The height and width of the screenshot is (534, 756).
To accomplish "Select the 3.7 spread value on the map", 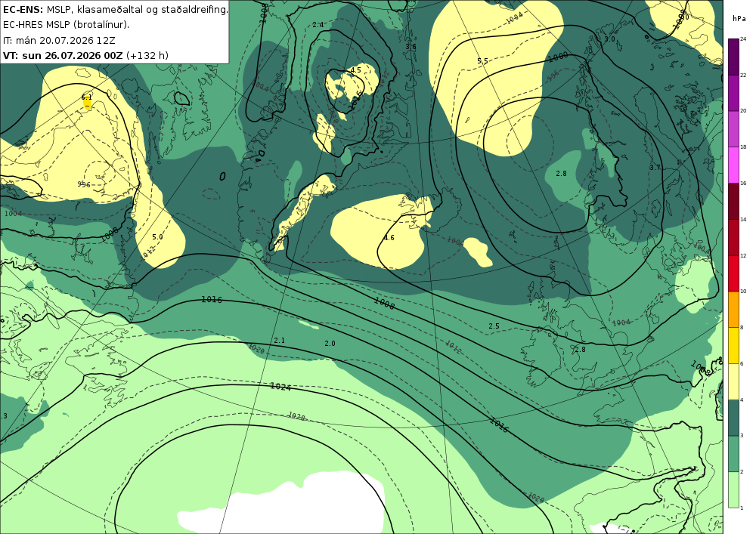I will coord(655,168).
